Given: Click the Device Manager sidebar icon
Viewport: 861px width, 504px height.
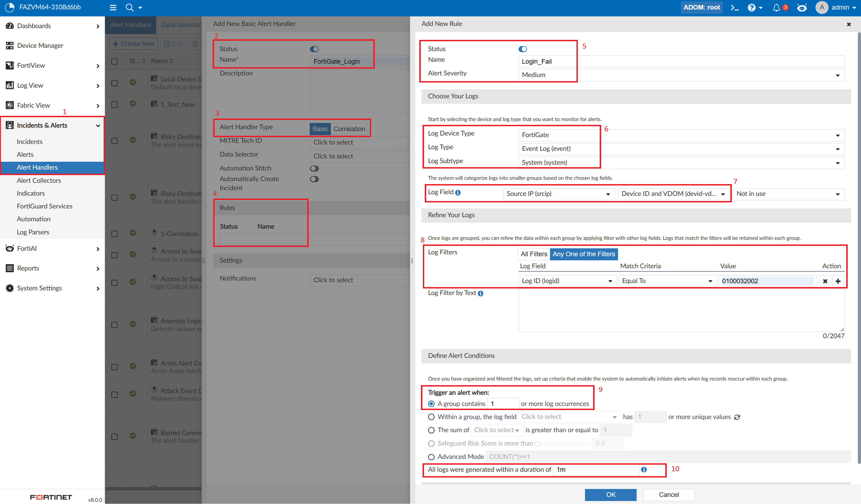Looking at the screenshot, I should point(10,45).
